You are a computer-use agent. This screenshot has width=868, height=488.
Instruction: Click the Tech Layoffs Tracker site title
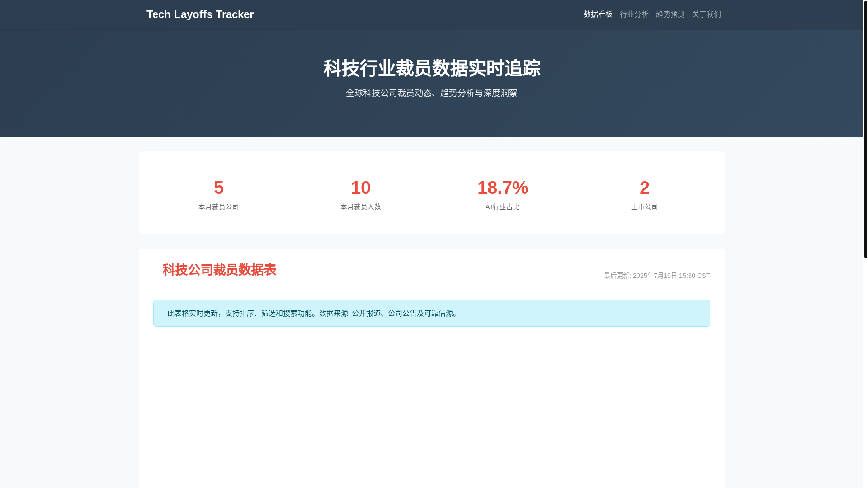[x=200, y=14]
